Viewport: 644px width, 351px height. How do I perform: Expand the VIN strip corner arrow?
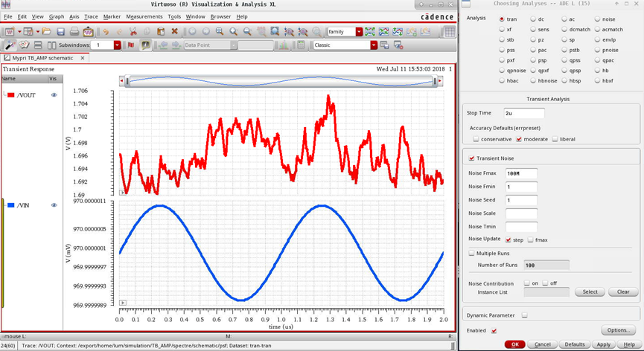click(122, 303)
